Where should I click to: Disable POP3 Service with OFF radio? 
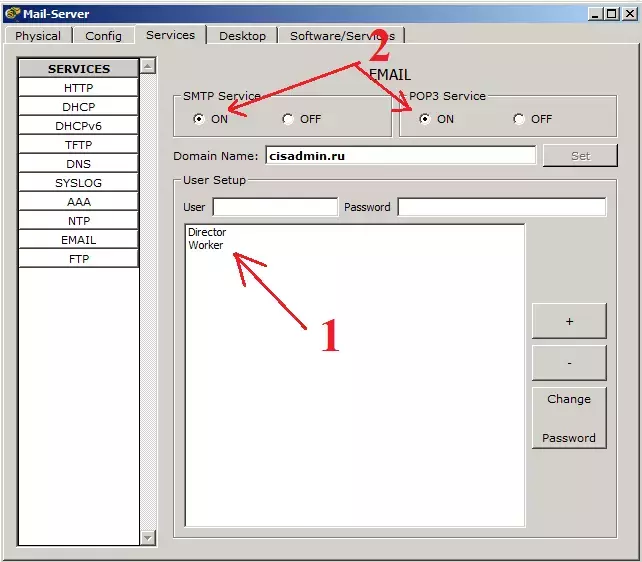(x=519, y=119)
